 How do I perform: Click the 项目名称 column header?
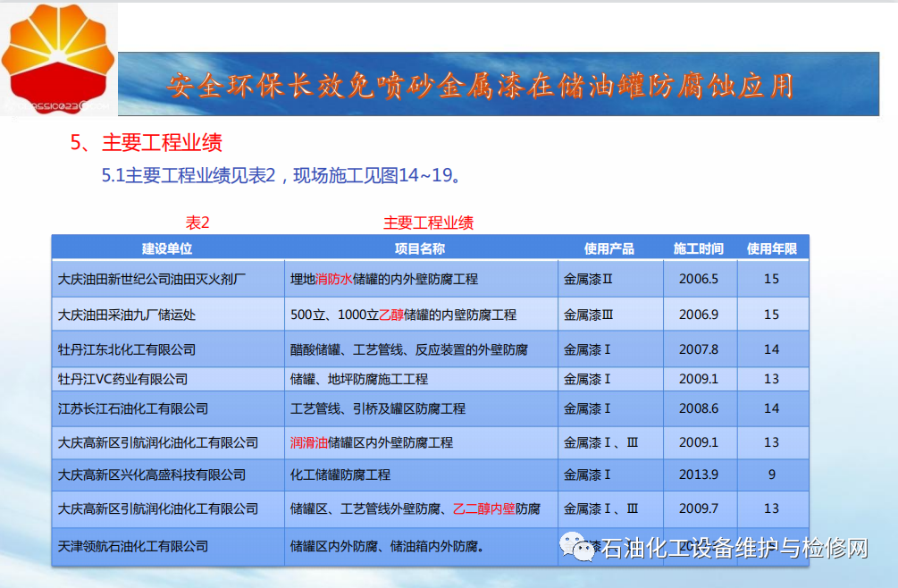pyautogui.click(x=420, y=248)
